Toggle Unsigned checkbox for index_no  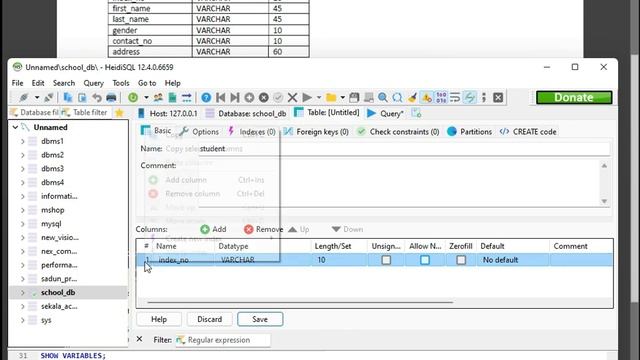point(386,260)
